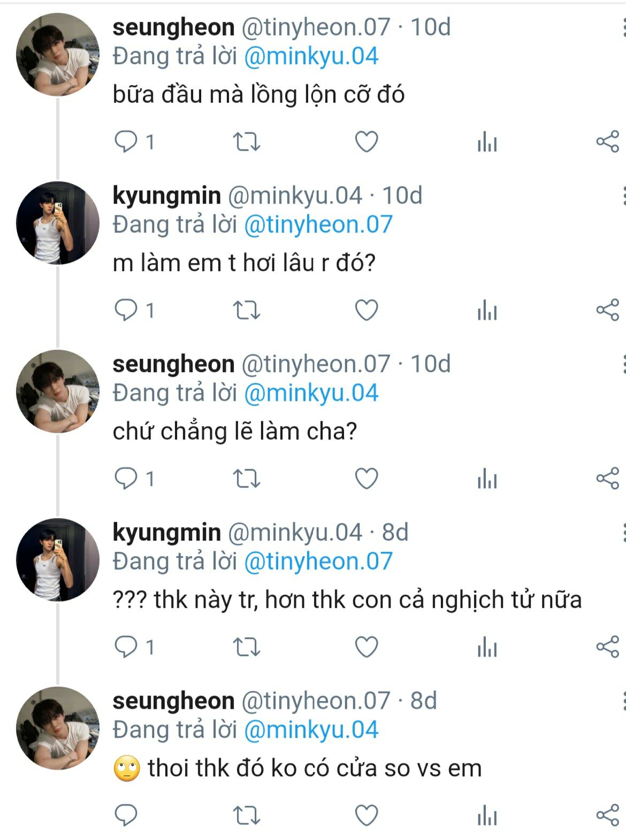Share the "m làm em t hơi lâu" reply
The image size is (626, 840).
607,311
